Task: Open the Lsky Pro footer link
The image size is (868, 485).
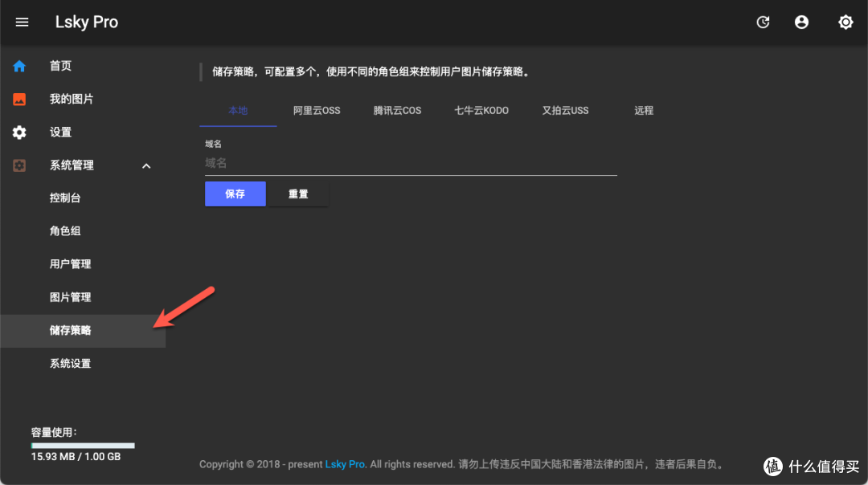Action: (344, 465)
